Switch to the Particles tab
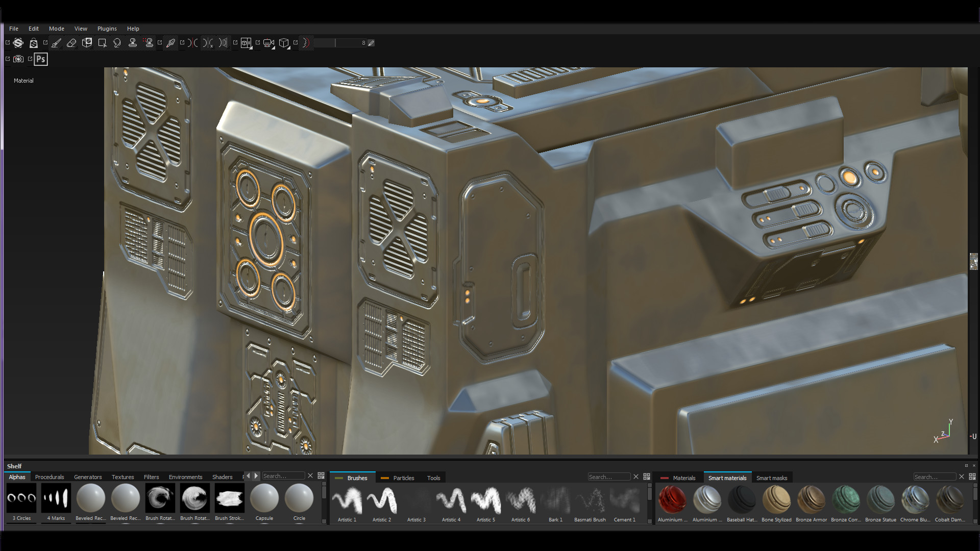 tap(403, 478)
